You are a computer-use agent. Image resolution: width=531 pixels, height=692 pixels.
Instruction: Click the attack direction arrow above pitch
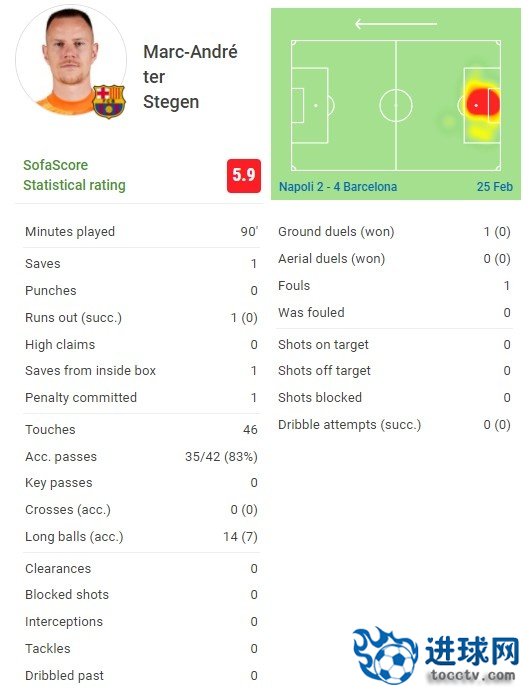396,24
